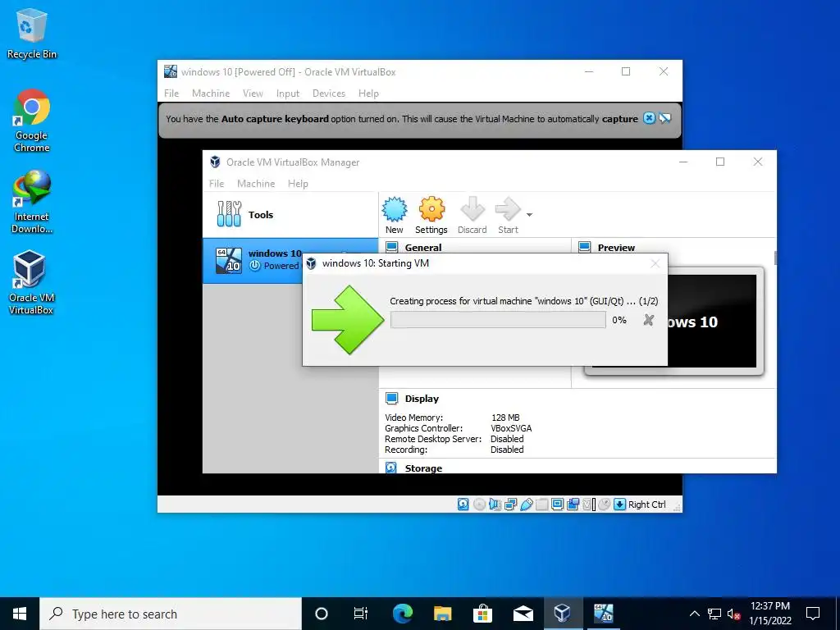
Task: Click the Discard arrow icon
Action: [472, 209]
